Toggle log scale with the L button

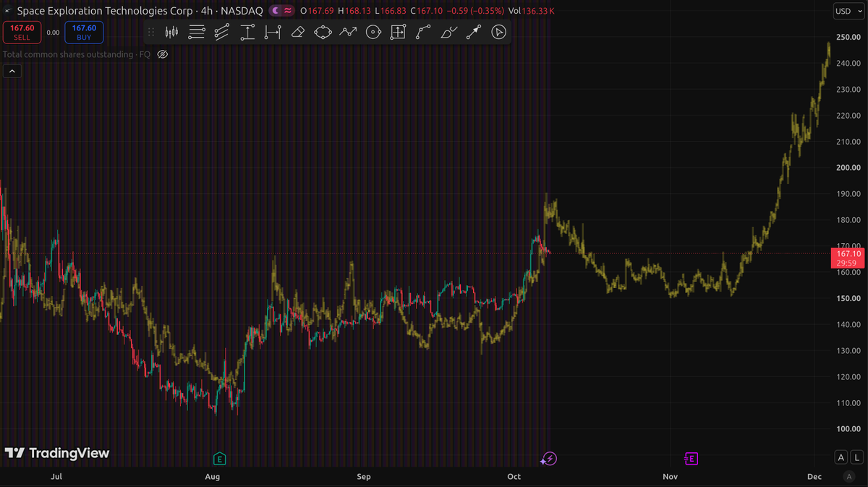click(x=858, y=457)
